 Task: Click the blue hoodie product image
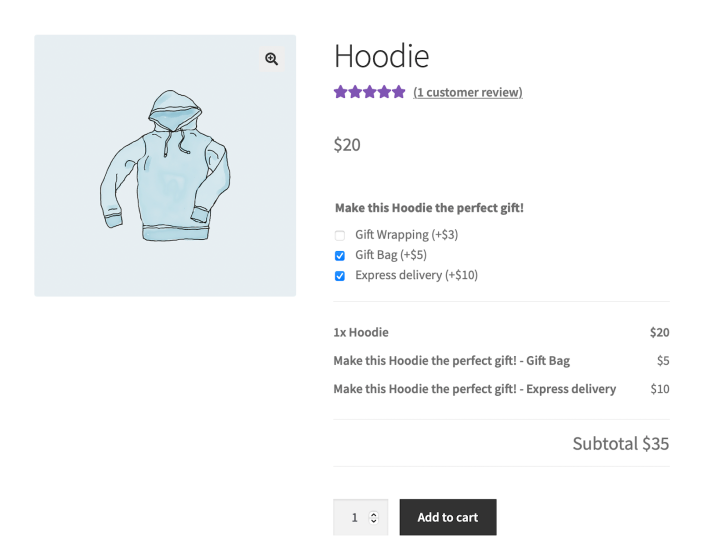pyautogui.click(x=165, y=166)
